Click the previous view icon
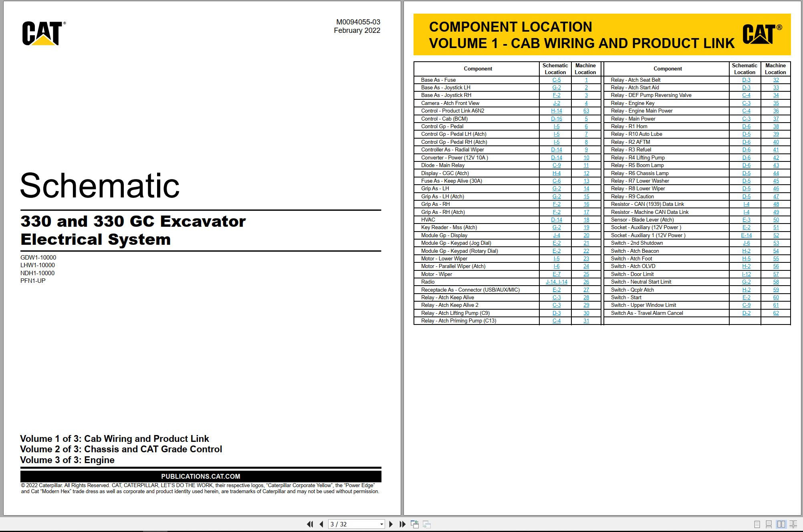The image size is (803, 532). click(415, 524)
